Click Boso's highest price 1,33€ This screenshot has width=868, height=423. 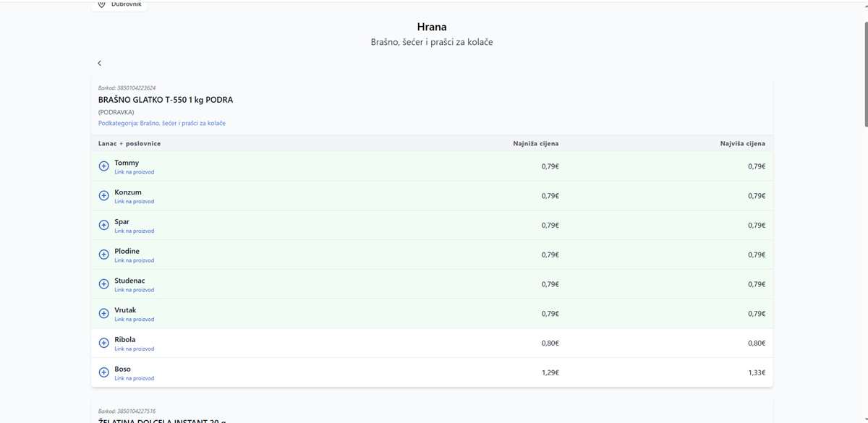pyautogui.click(x=757, y=372)
